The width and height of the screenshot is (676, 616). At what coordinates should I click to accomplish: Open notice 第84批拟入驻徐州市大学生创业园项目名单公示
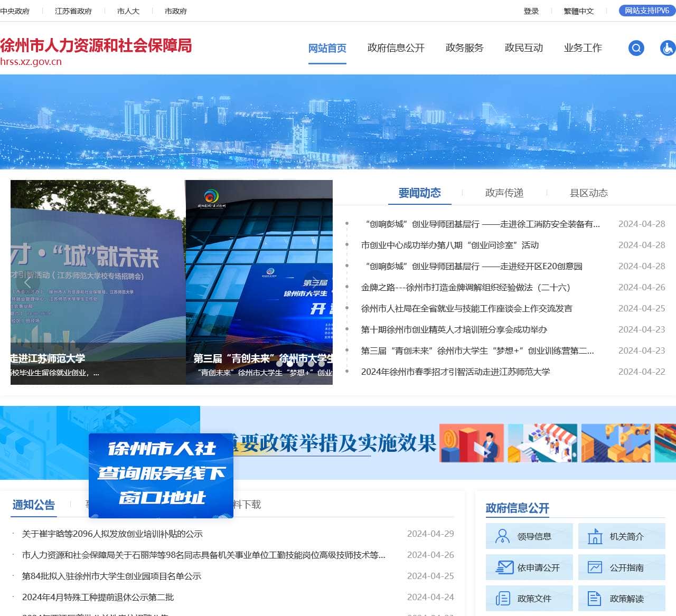click(x=111, y=576)
